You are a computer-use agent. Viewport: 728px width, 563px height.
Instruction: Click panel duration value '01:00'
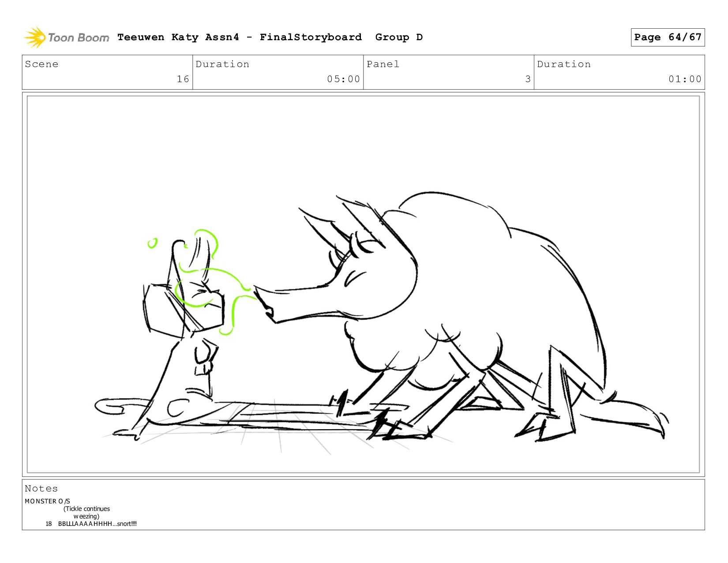(x=685, y=79)
